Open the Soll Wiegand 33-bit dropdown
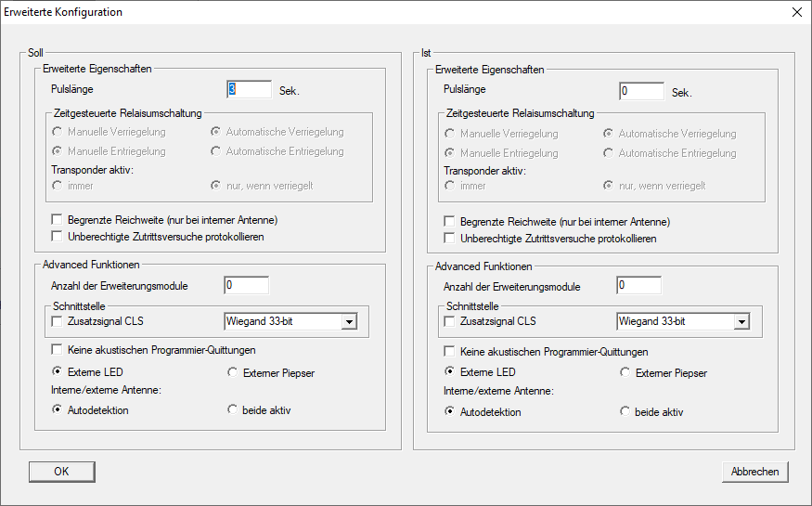 click(349, 322)
